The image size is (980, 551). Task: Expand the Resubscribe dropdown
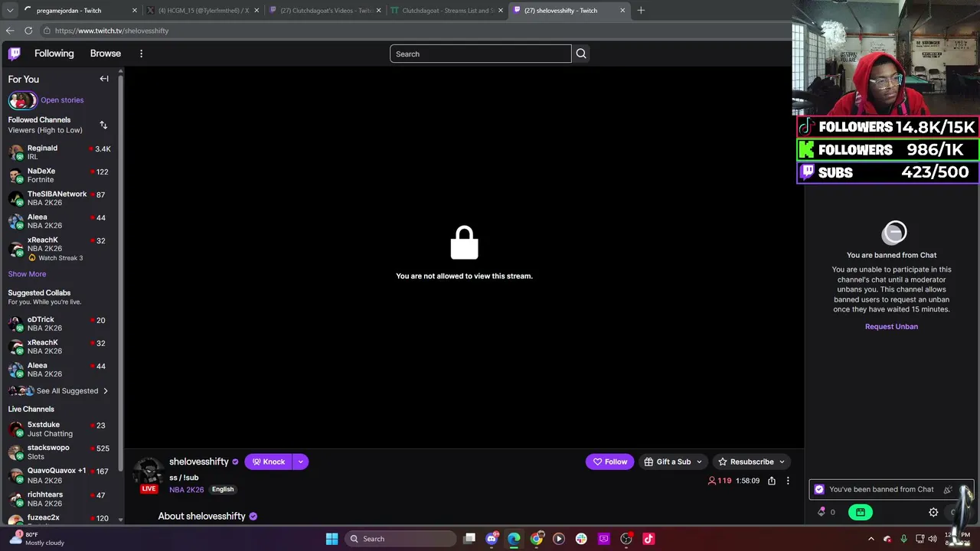pos(782,461)
